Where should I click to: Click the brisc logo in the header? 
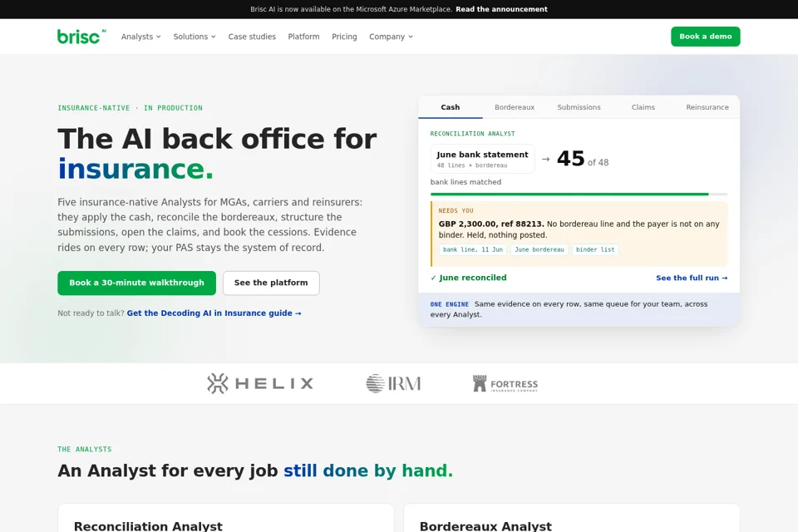coord(81,36)
